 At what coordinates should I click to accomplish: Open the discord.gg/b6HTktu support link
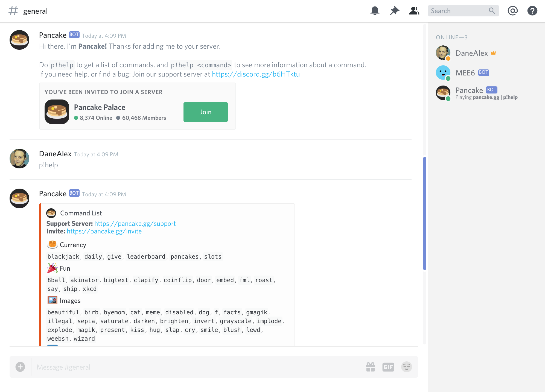tap(256, 74)
